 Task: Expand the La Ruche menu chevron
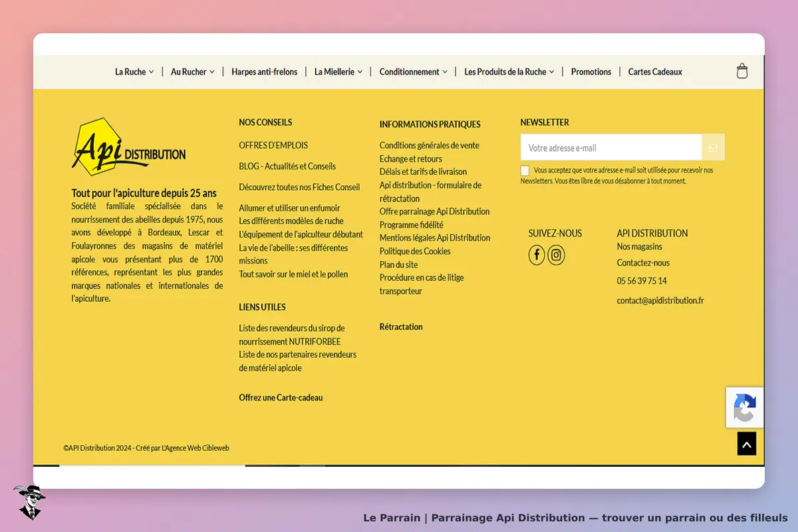151,72
